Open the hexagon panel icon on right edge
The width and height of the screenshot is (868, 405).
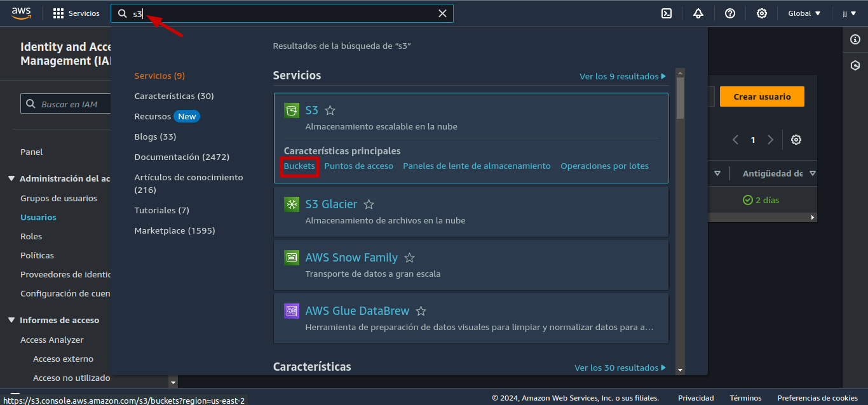pyautogui.click(x=855, y=65)
